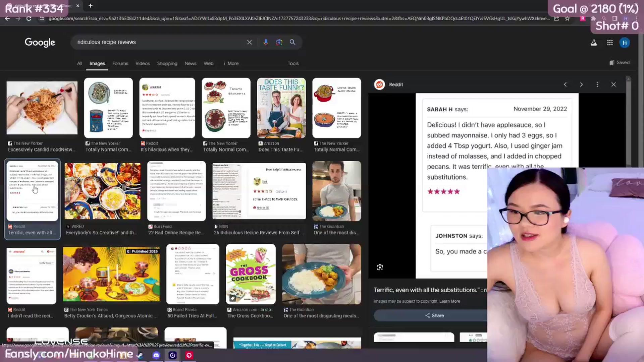
Task: Open the Does This Taste Funny book image
Action: (281, 108)
